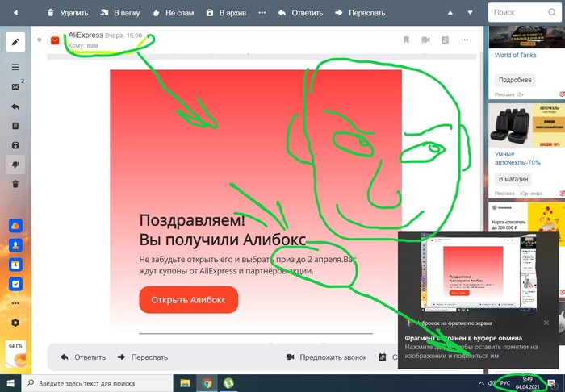Viewport: 565px width, 392px height.
Task: Switch to Chrome in taskbar
Action: (x=207, y=383)
